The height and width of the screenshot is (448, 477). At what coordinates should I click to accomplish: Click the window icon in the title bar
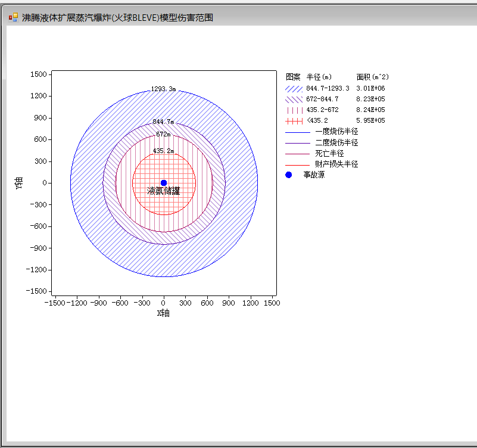point(13,17)
